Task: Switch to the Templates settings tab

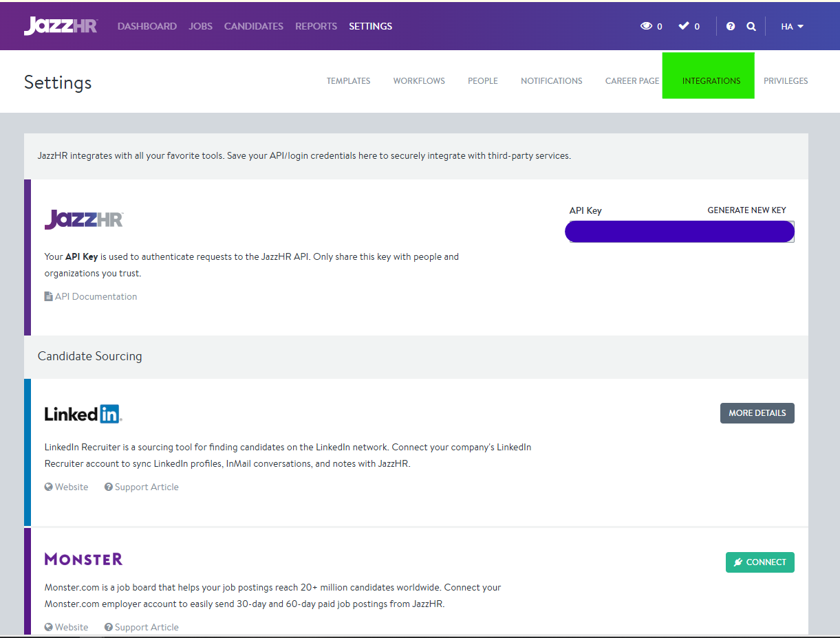Action: [348, 81]
